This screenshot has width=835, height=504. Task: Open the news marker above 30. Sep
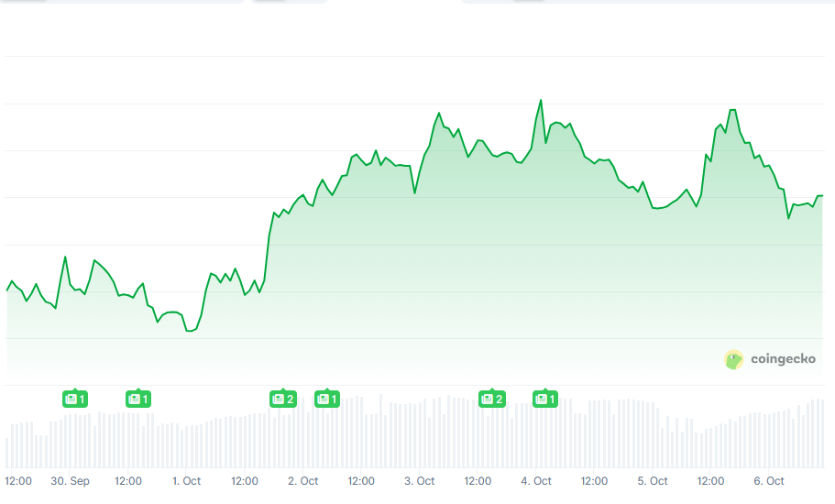[75, 399]
